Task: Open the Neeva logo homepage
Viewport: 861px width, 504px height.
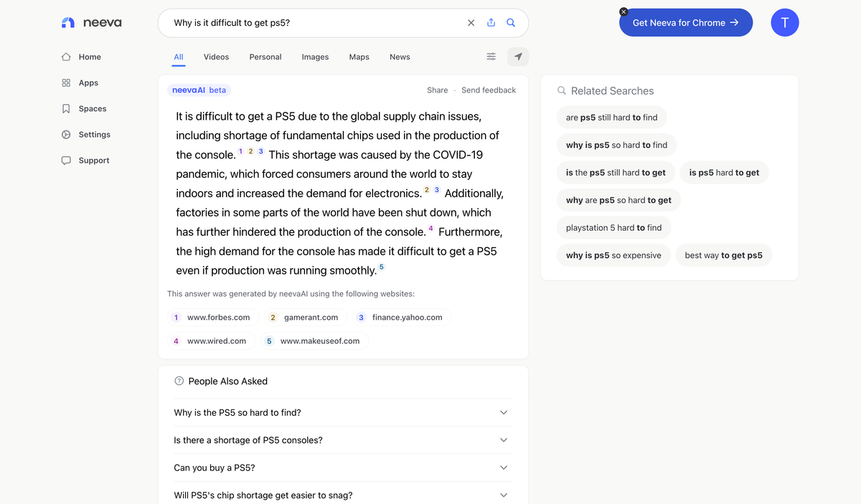Action: [92, 23]
